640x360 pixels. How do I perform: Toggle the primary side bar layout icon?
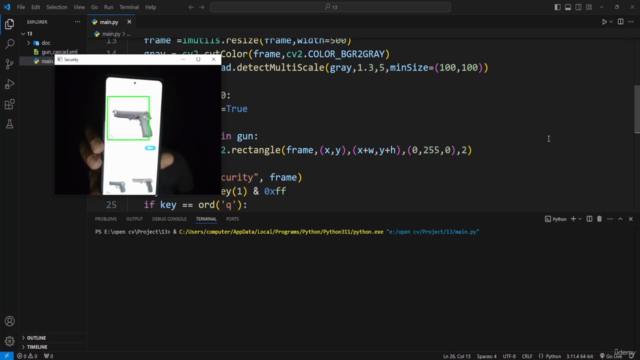[x=558, y=7]
